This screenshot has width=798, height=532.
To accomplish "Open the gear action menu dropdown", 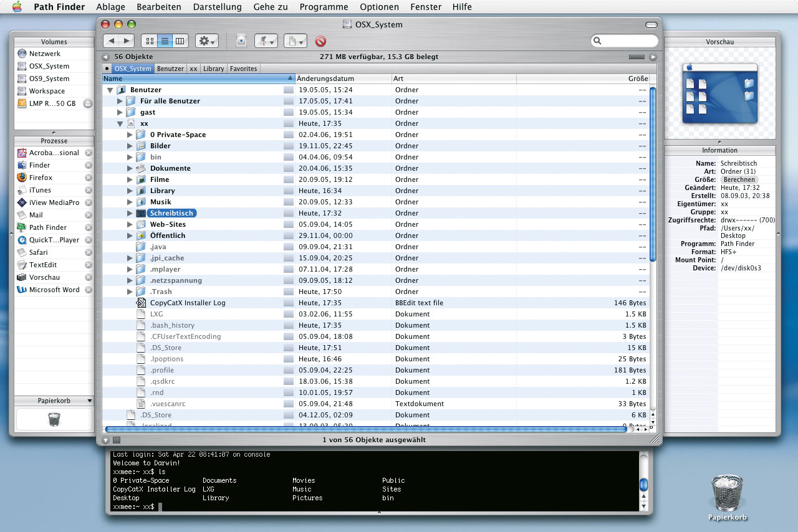I will 207,41.
